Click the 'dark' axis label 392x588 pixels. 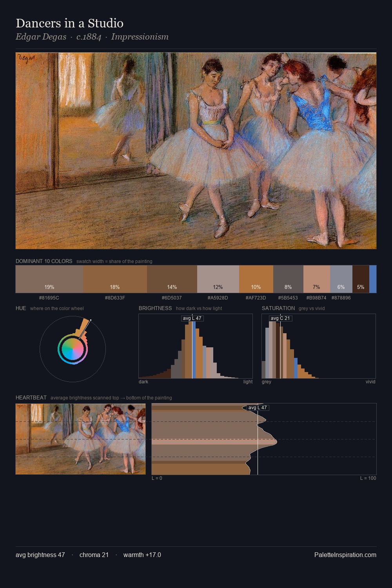click(x=143, y=382)
